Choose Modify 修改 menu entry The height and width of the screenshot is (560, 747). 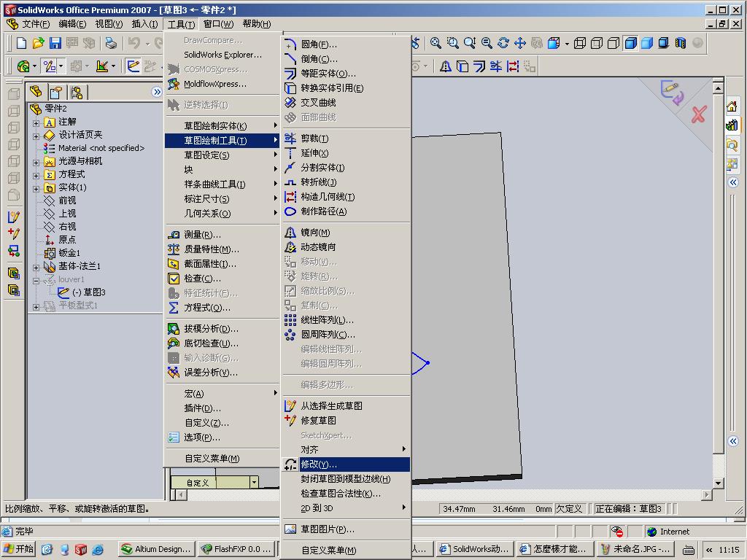pos(347,464)
